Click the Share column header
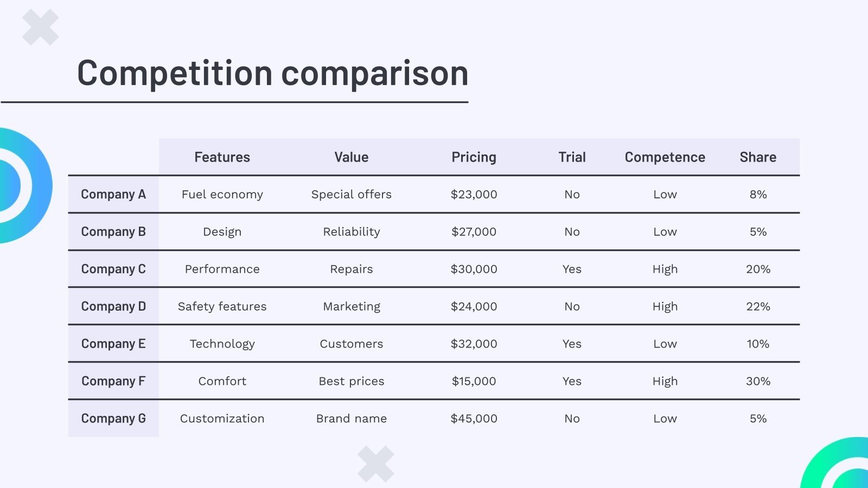Screen dimensions: 868x488 758,157
